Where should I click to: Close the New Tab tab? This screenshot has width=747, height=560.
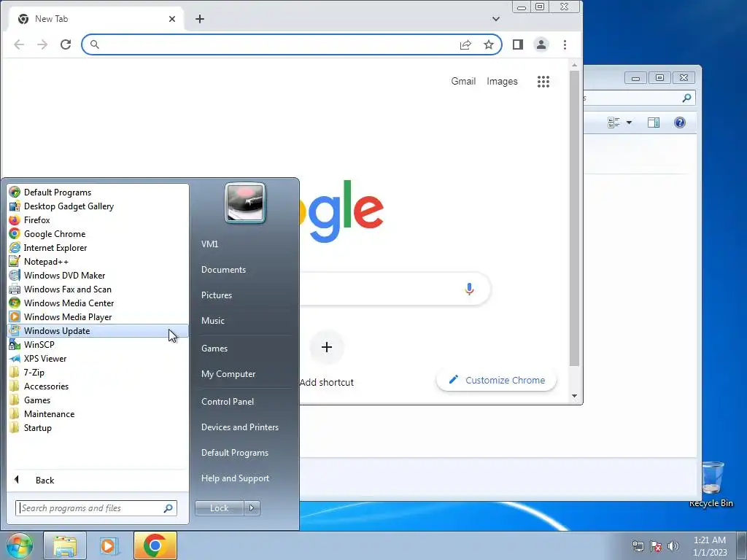point(172,19)
